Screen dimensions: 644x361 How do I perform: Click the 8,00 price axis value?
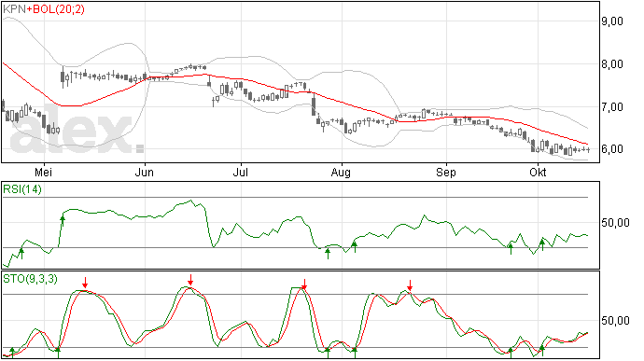612,64
